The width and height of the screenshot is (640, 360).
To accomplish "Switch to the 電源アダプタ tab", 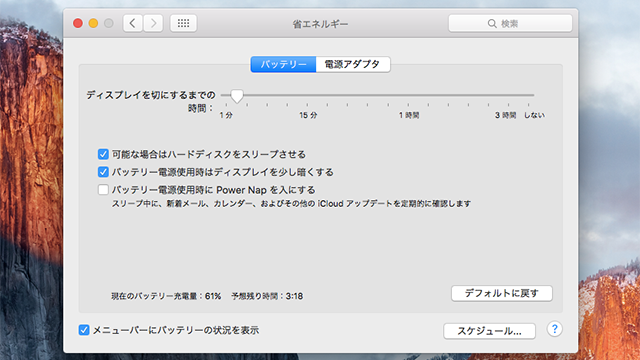I will [353, 64].
